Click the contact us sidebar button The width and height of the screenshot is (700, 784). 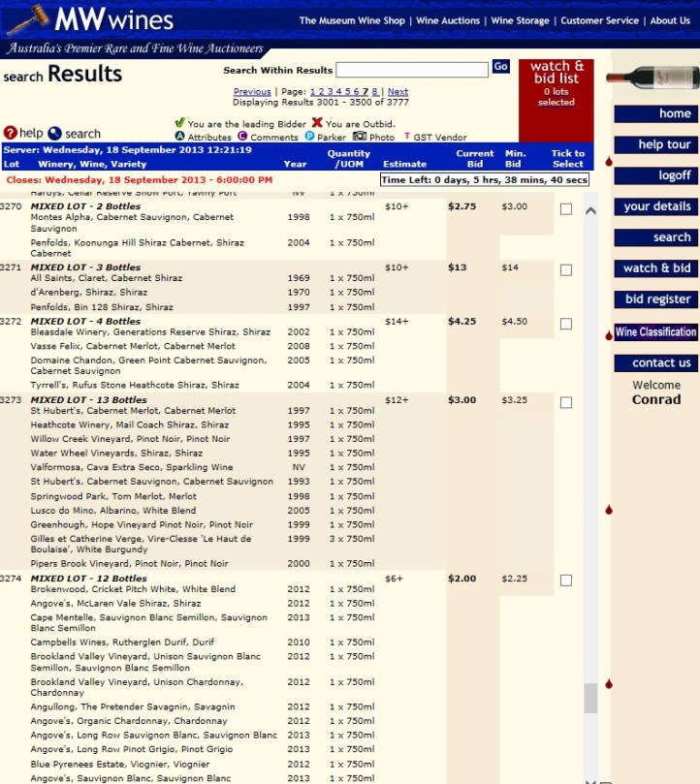tap(655, 363)
